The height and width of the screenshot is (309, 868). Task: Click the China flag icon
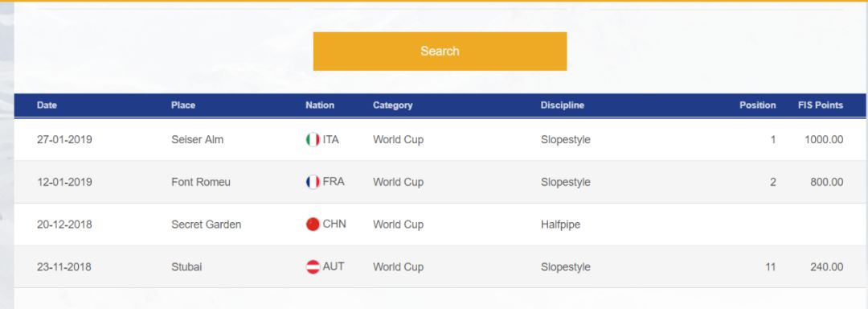tap(313, 225)
